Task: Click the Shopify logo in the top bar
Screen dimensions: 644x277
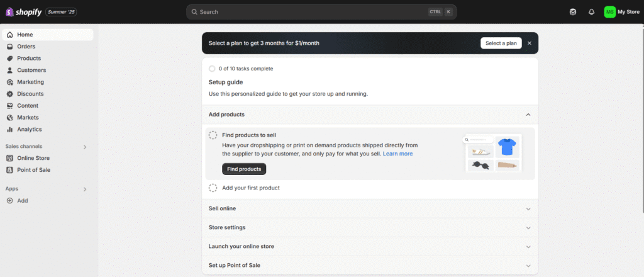Action: 23,12
